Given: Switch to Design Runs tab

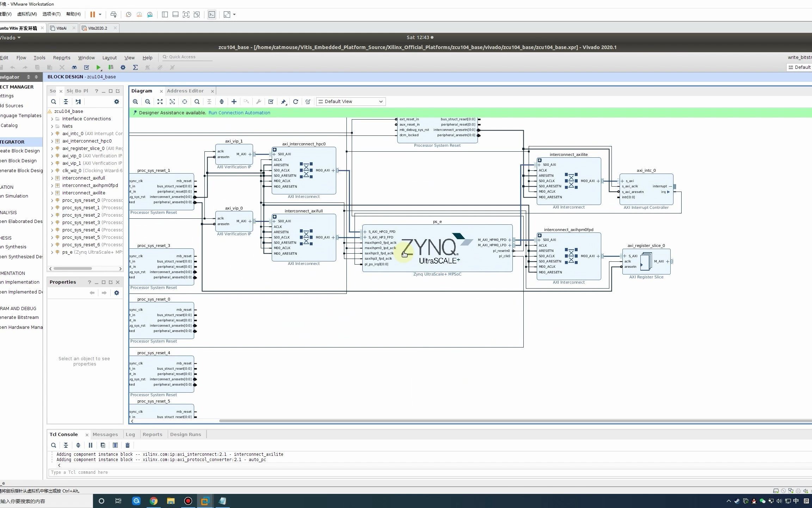Looking at the screenshot, I should coord(185,435).
